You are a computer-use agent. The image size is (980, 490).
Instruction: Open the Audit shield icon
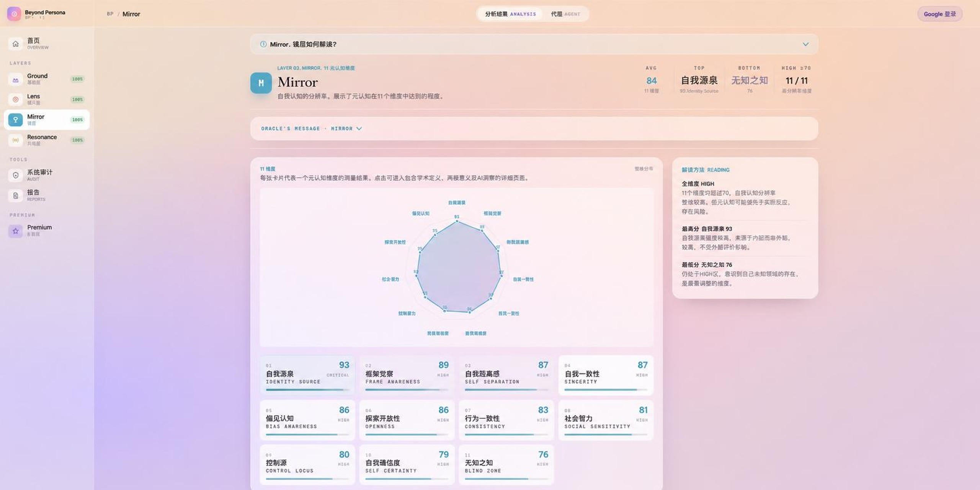pos(15,175)
